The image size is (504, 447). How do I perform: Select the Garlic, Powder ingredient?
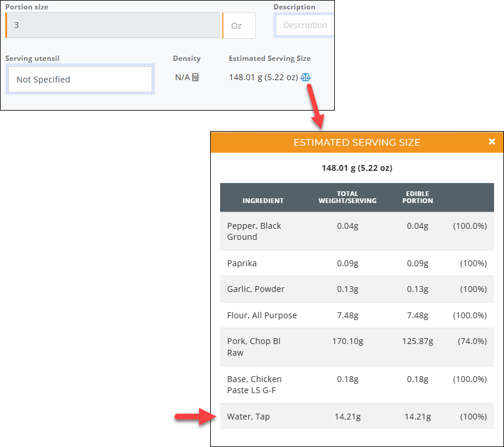(256, 289)
